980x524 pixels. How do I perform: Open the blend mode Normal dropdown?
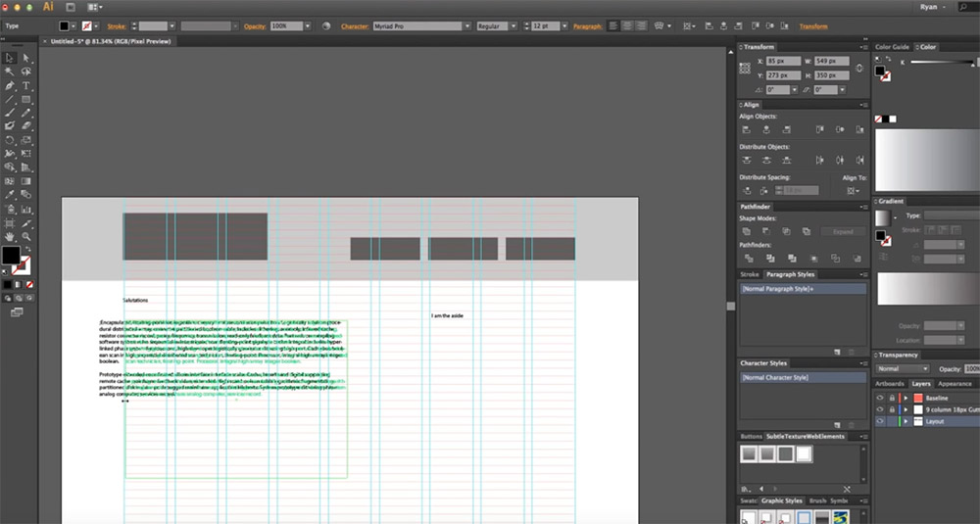point(903,369)
